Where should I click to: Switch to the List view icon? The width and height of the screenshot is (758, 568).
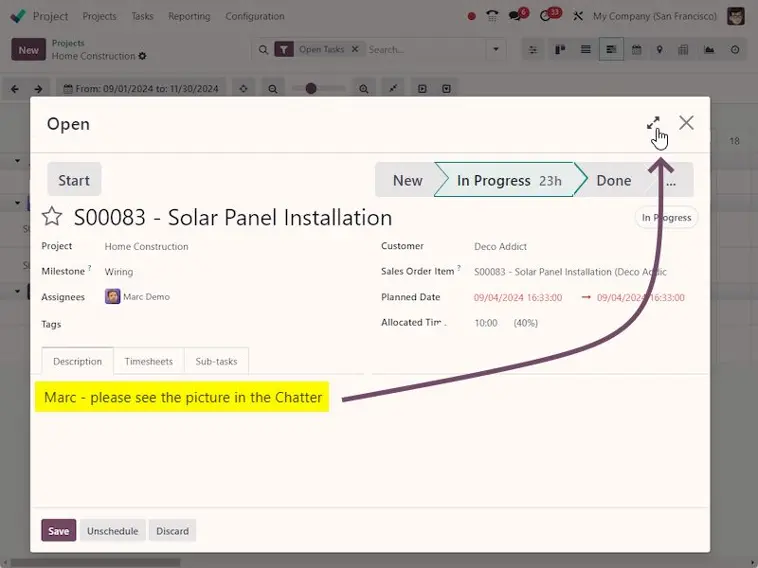(x=585, y=50)
